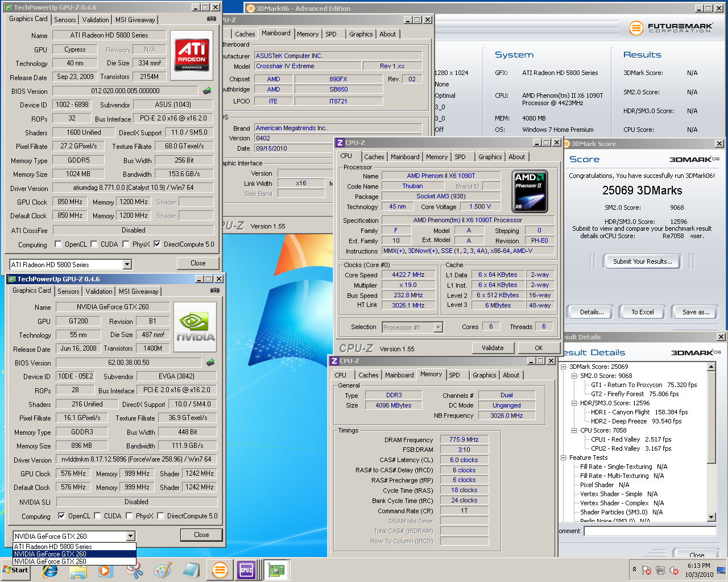Click Submit Your Results button

(643, 261)
